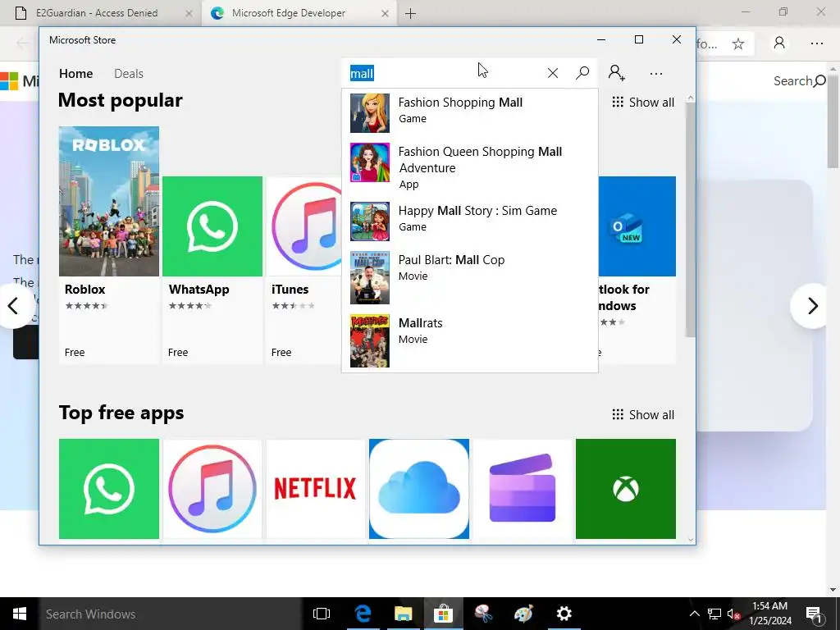The width and height of the screenshot is (840, 630).
Task: Open File Explorer from taskbar
Action: coord(403,614)
